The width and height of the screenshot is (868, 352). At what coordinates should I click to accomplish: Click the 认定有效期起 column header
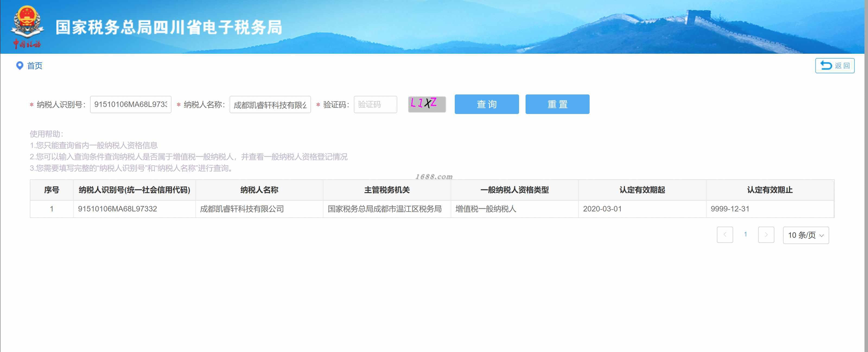[x=642, y=190]
